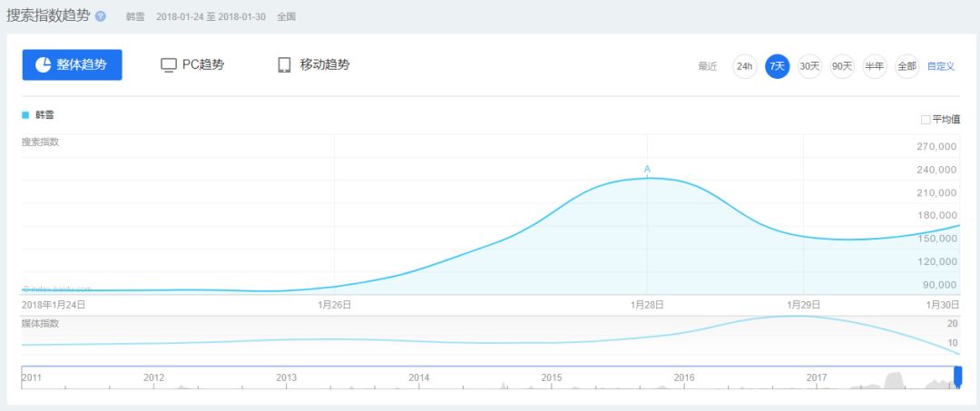980x411 pixels.
Task: Click the blue timeline range slider handle
Action: point(958,377)
